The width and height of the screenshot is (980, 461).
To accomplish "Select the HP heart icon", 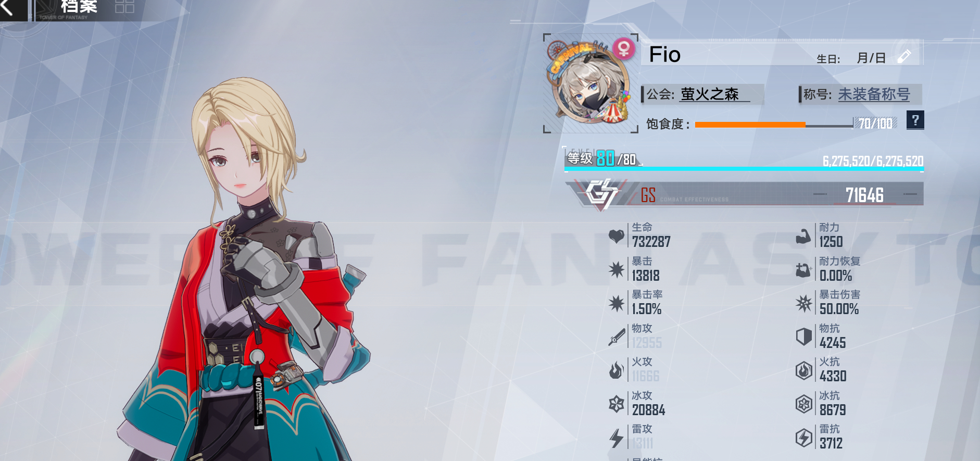I will point(617,236).
